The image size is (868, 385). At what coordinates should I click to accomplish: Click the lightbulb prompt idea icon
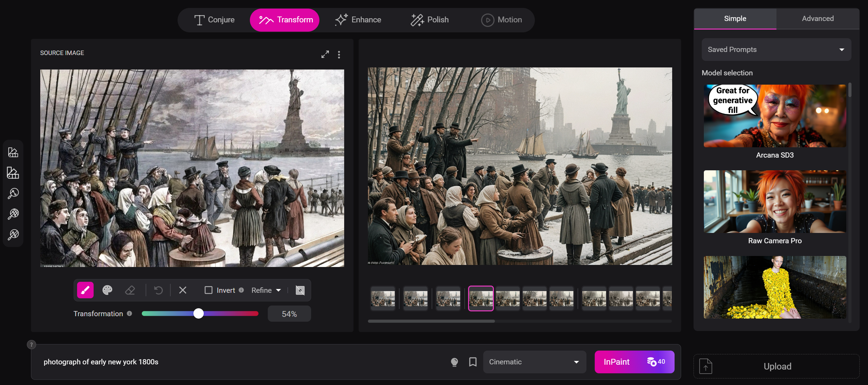point(454,362)
